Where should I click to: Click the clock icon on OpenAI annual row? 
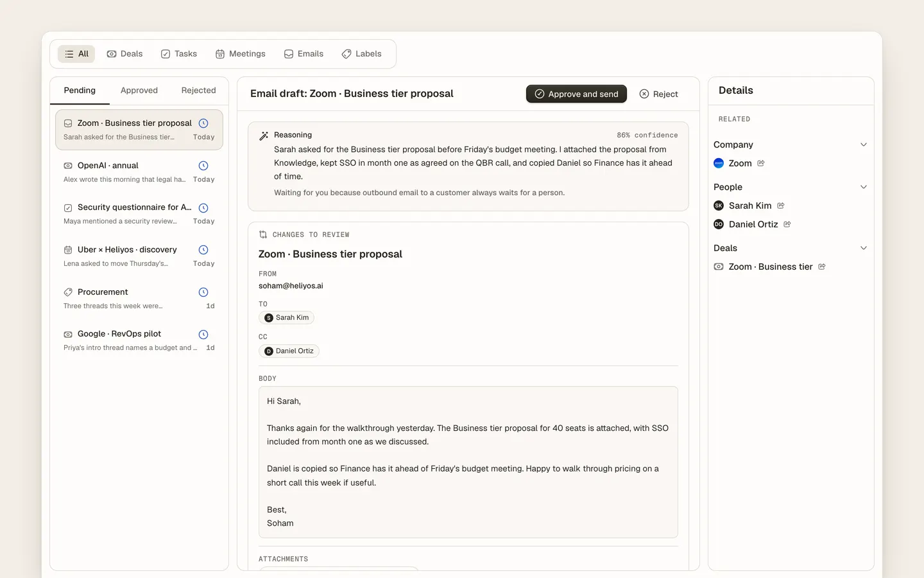(203, 166)
